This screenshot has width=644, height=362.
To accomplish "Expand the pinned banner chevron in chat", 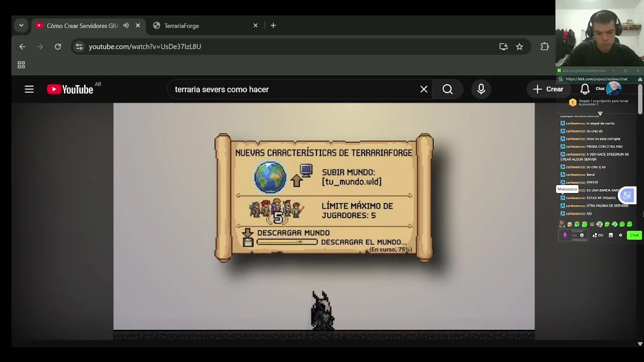I will pos(600,114).
